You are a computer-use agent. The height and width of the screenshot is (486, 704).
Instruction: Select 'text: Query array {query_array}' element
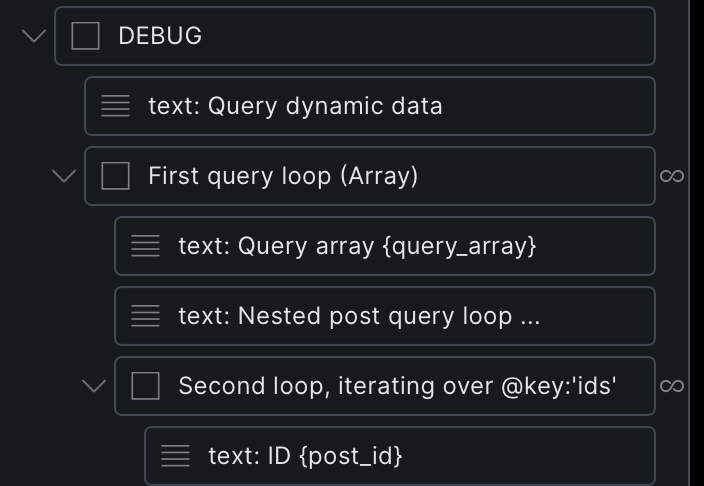coord(420,246)
